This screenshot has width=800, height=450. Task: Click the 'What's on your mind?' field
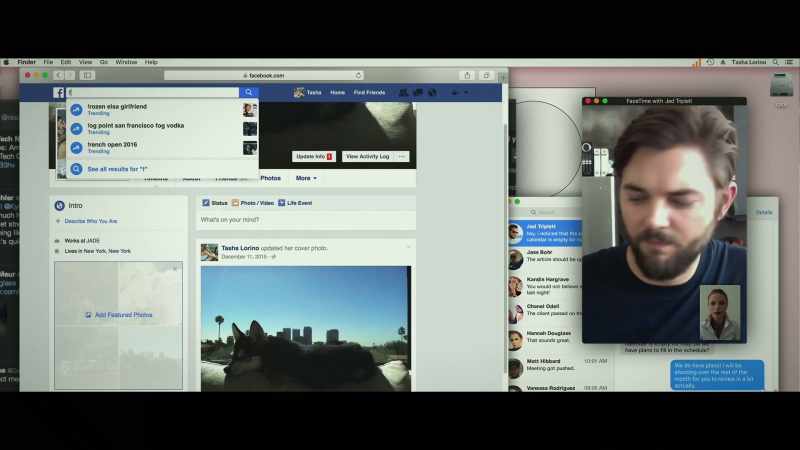click(x=306, y=220)
